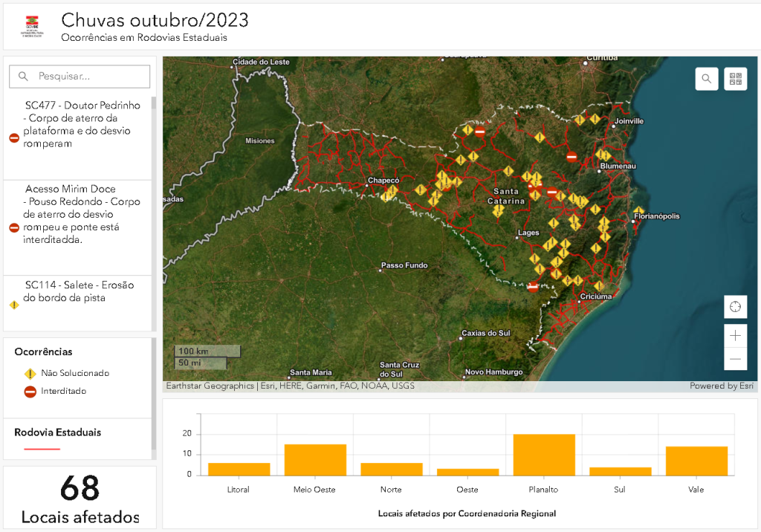Open the map search magnifier button
The height and width of the screenshot is (532, 761).
(707, 79)
